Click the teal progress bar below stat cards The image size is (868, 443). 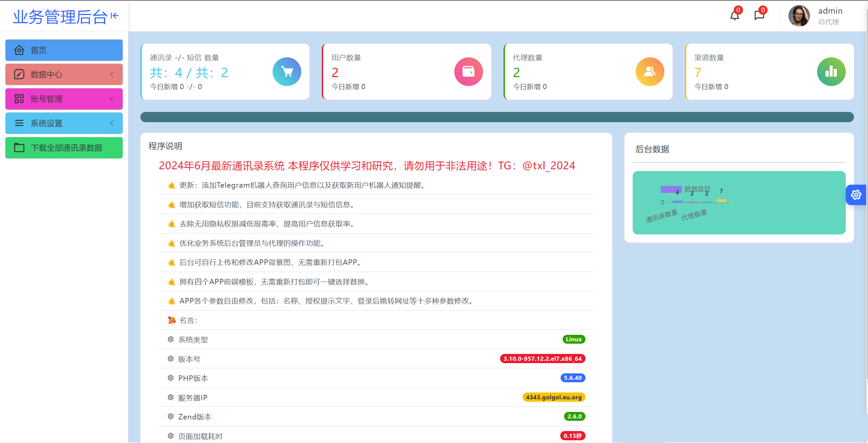pos(497,117)
